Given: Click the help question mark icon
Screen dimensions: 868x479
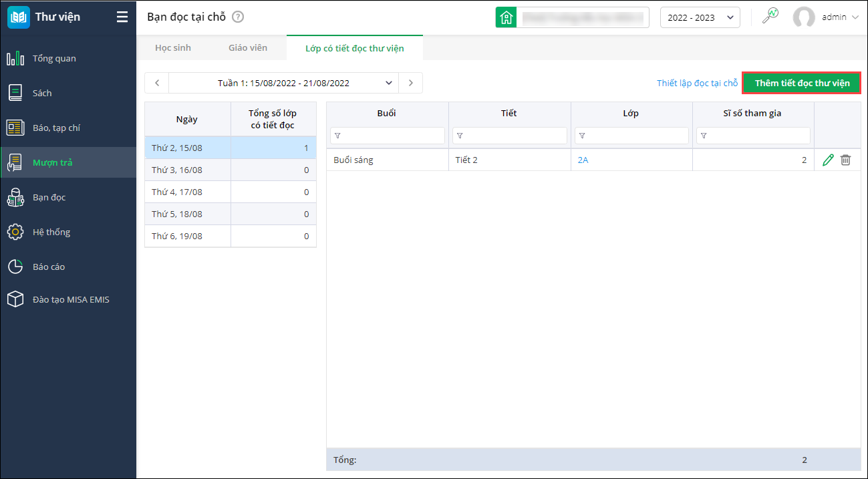Looking at the screenshot, I should click(237, 17).
